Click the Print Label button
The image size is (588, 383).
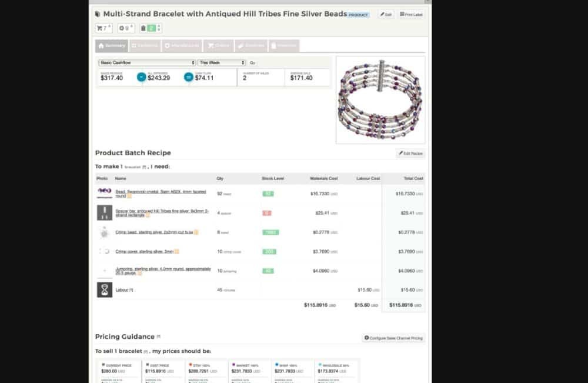click(411, 14)
